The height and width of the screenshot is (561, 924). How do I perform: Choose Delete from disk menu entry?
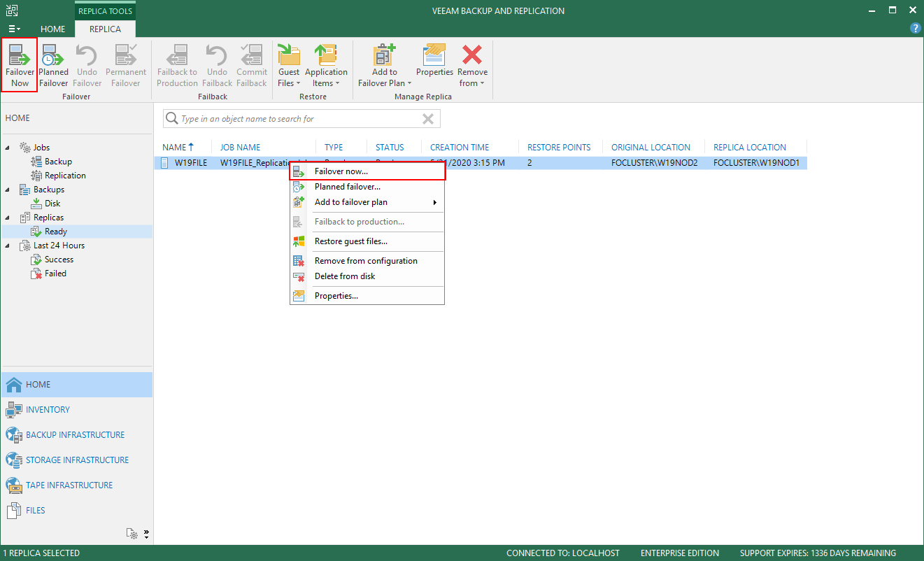[x=367, y=276]
